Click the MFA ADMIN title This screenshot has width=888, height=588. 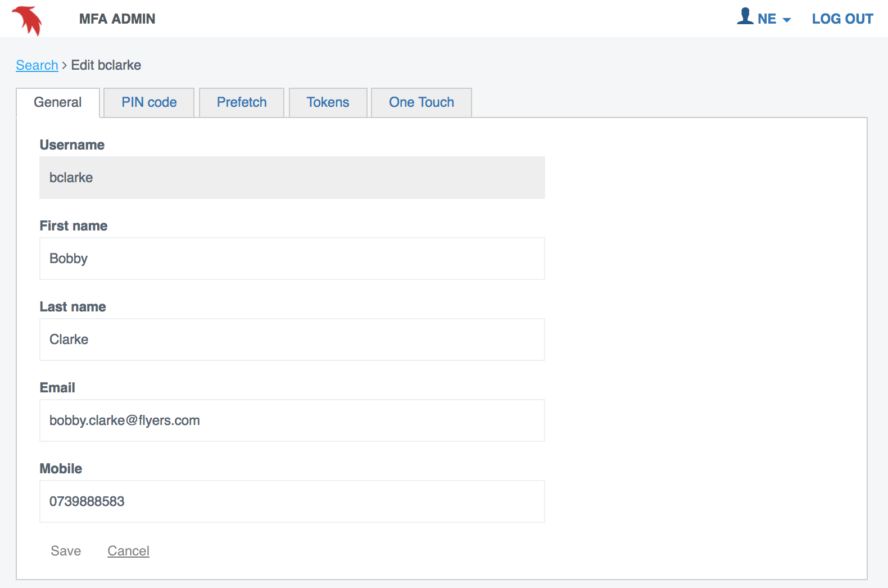(x=117, y=19)
